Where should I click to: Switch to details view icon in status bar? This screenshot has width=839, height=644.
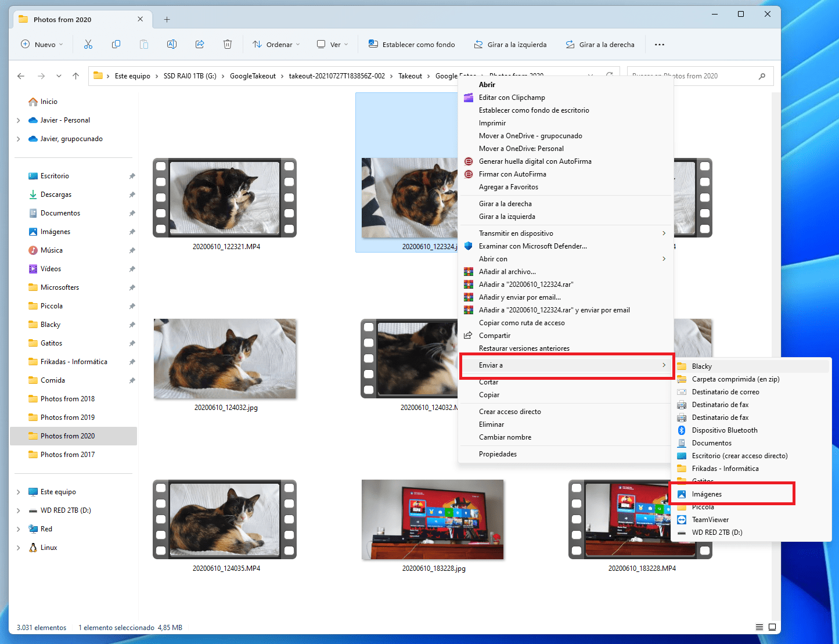[x=759, y=627]
